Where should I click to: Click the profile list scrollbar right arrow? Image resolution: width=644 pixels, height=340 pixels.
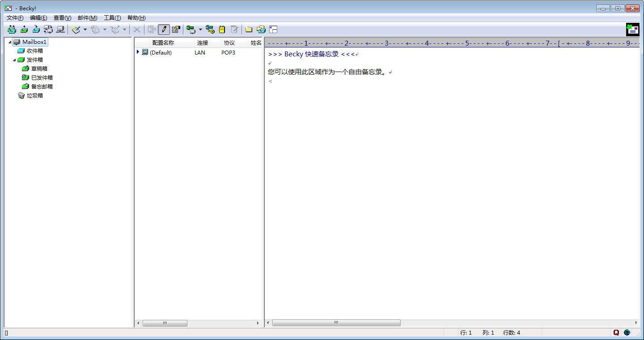pos(258,323)
